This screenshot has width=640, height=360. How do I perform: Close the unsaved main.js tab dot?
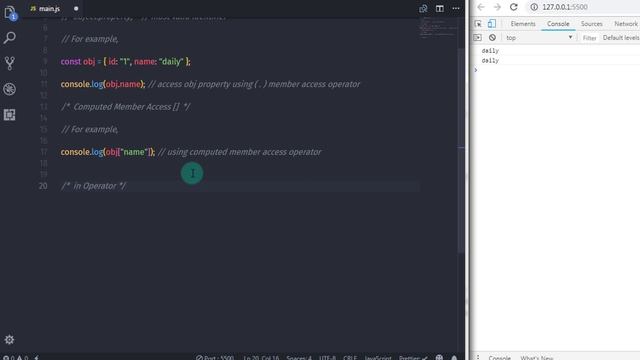click(76, 9)
